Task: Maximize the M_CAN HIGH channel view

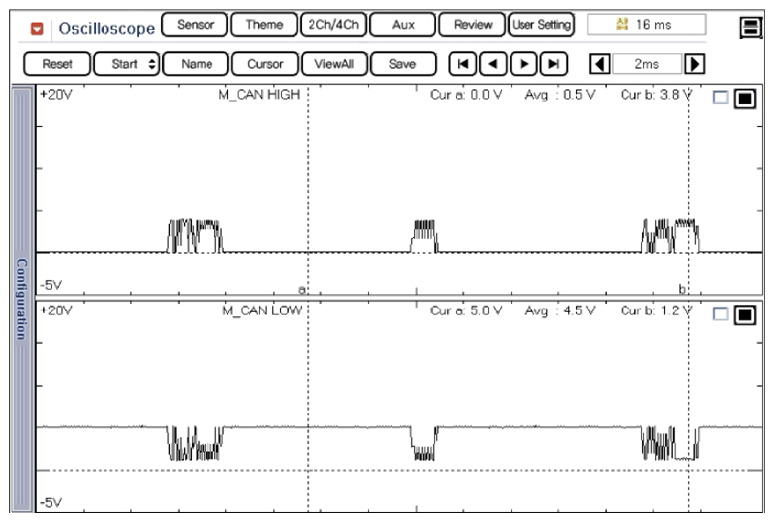Action: pos(745,99)
